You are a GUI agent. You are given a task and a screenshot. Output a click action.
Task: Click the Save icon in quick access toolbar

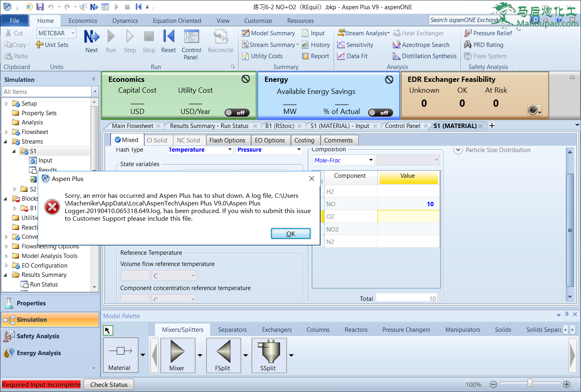pyautogui.click(x=40, y=7)
